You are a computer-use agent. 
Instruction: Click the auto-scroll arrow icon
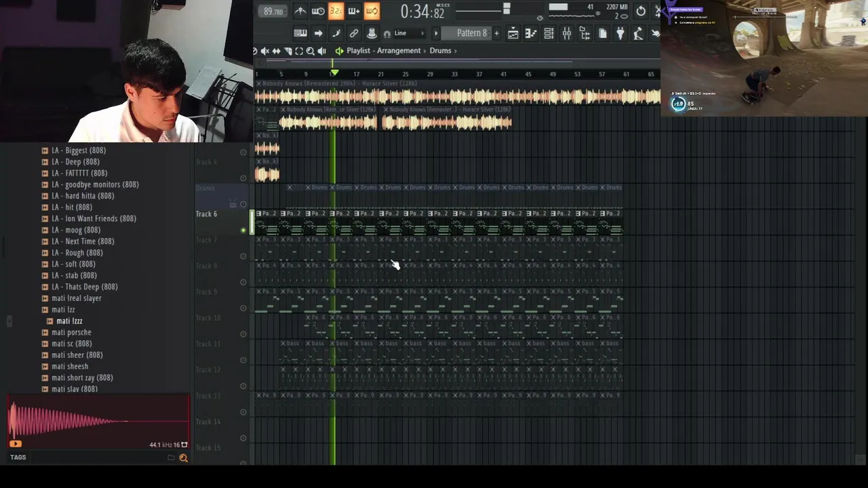point(318,33)
